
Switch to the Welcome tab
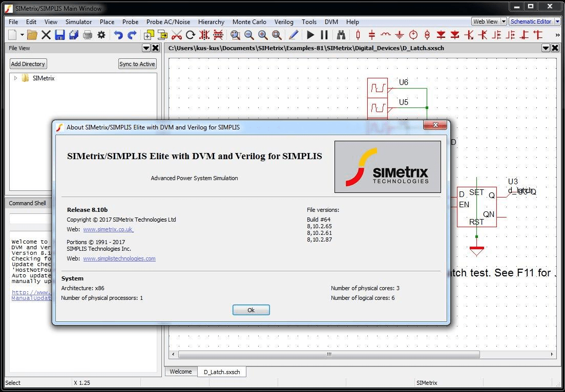pos(181,372)
